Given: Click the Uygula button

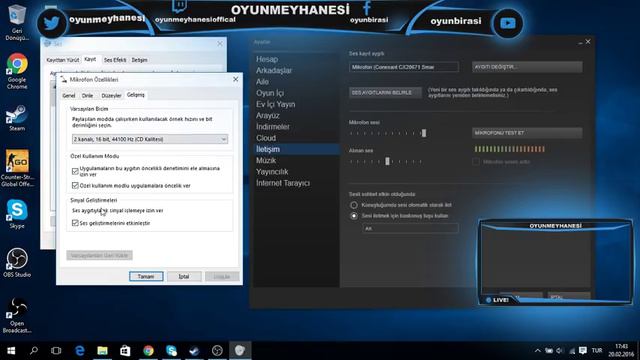Looking at the screenshot, I should point(222,276).
